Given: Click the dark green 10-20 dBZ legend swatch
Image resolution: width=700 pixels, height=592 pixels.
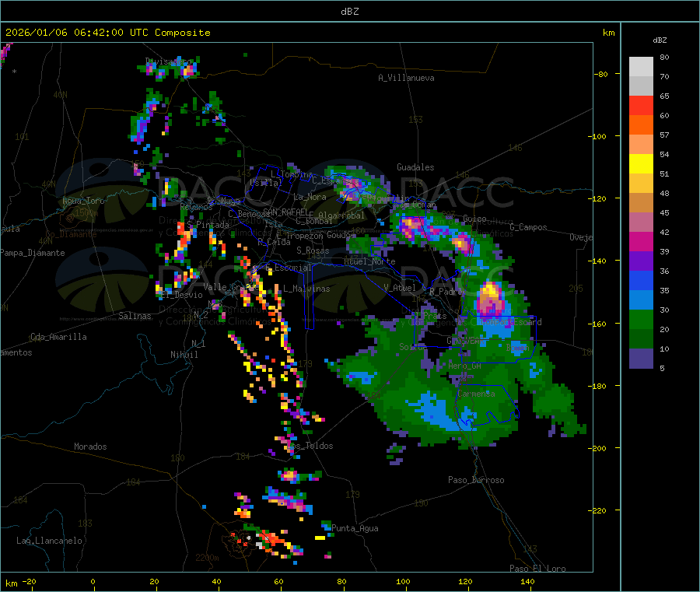Looking at the screenshot, I should 641,339.
